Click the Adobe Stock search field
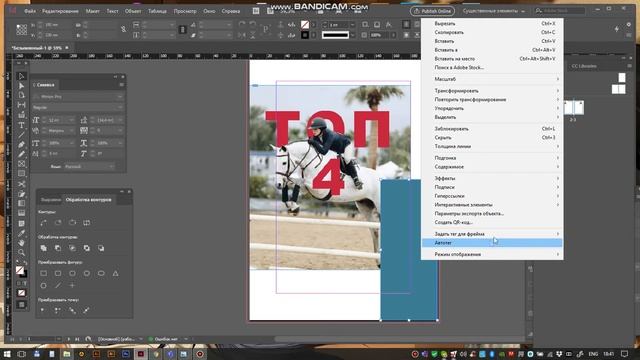640x360 pixels. coord(560,11)
